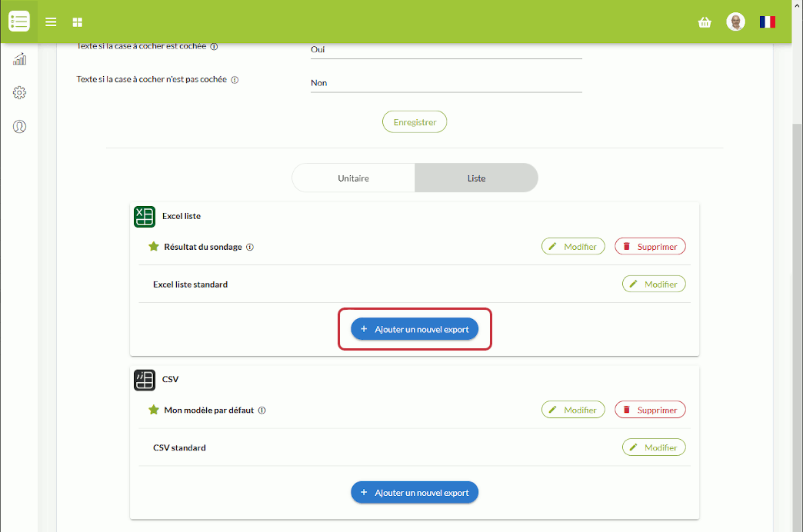Click the star next to Résultat du sondage
This screenshot has height=532, width=803.
(x=153, y=247)
